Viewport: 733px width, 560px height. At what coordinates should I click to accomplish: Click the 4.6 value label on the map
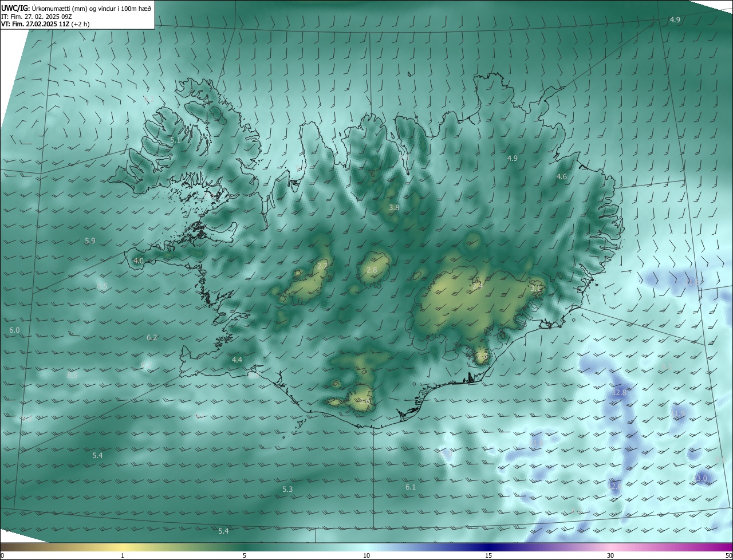562,177
